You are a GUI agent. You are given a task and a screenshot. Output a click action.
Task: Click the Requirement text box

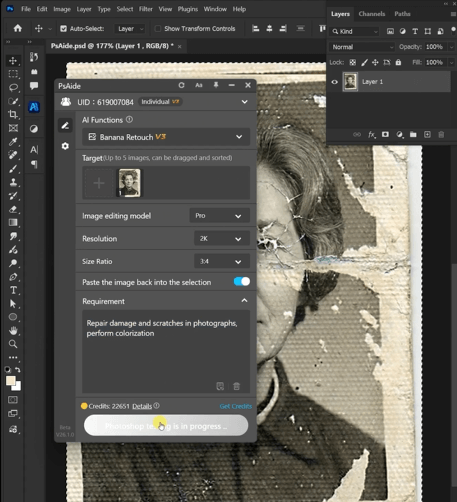[166, 352]
